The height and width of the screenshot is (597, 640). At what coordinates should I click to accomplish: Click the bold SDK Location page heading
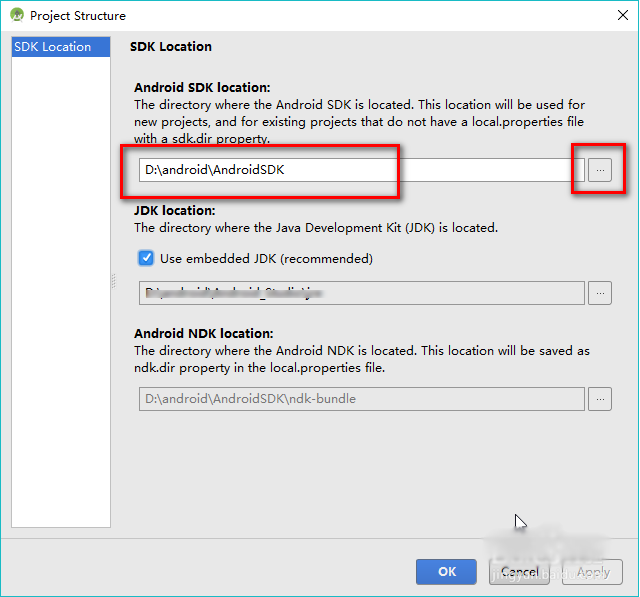(171, 47)
